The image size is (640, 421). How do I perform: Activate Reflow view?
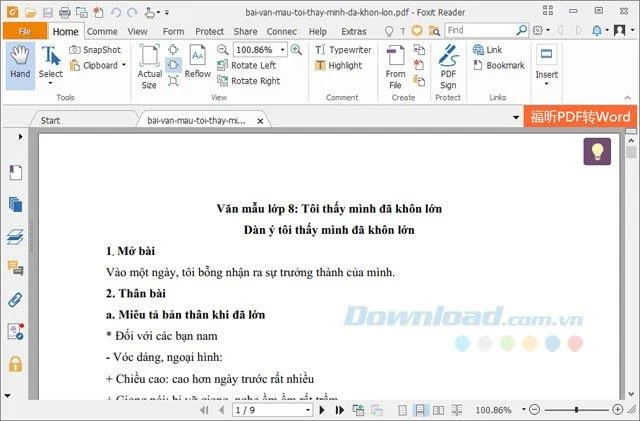pos(198,61)
